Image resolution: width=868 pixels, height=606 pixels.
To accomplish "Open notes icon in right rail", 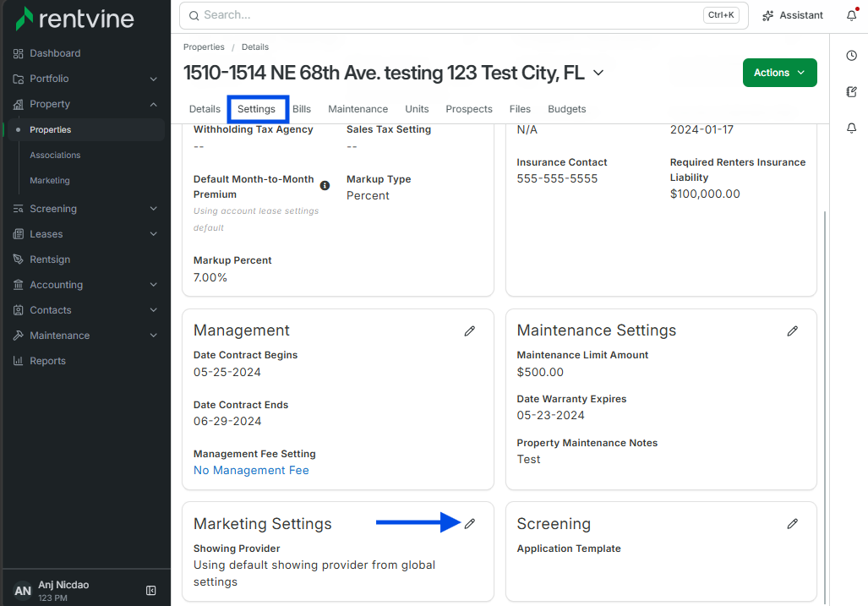I will point(851,92).
